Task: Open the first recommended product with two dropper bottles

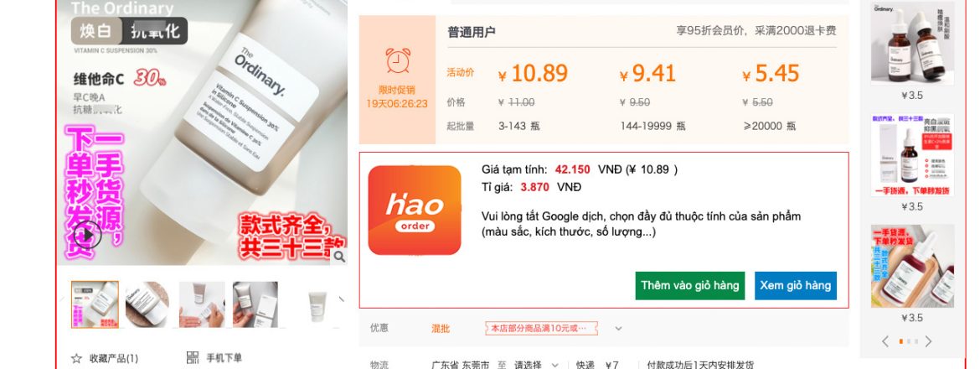Action: 912,43
